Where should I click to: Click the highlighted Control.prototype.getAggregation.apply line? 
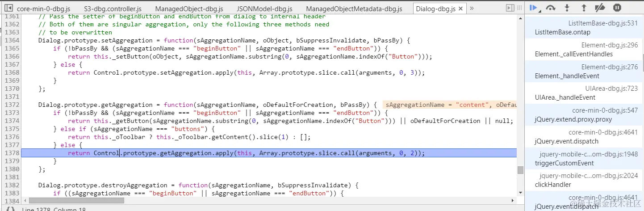tap(269, 153)
